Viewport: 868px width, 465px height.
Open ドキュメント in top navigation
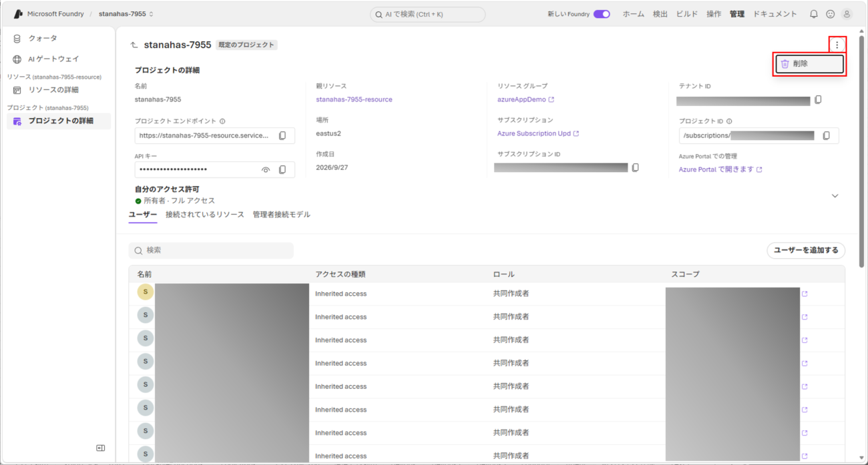(775, 14)
